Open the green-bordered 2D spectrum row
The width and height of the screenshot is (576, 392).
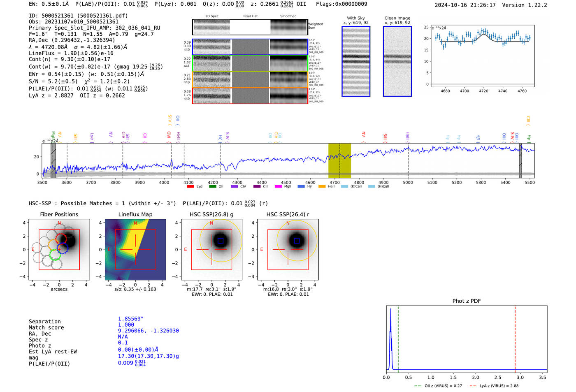250,63
